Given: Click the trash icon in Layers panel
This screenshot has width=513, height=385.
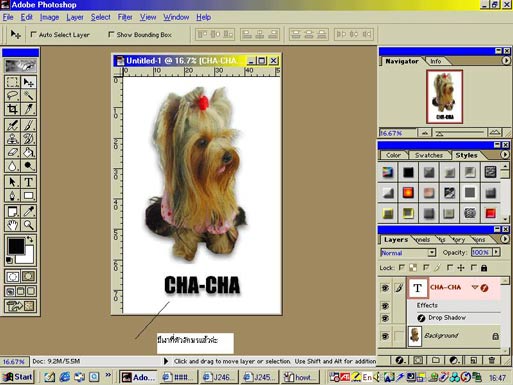Looking at the screenshot, I should tap(491, 360).
